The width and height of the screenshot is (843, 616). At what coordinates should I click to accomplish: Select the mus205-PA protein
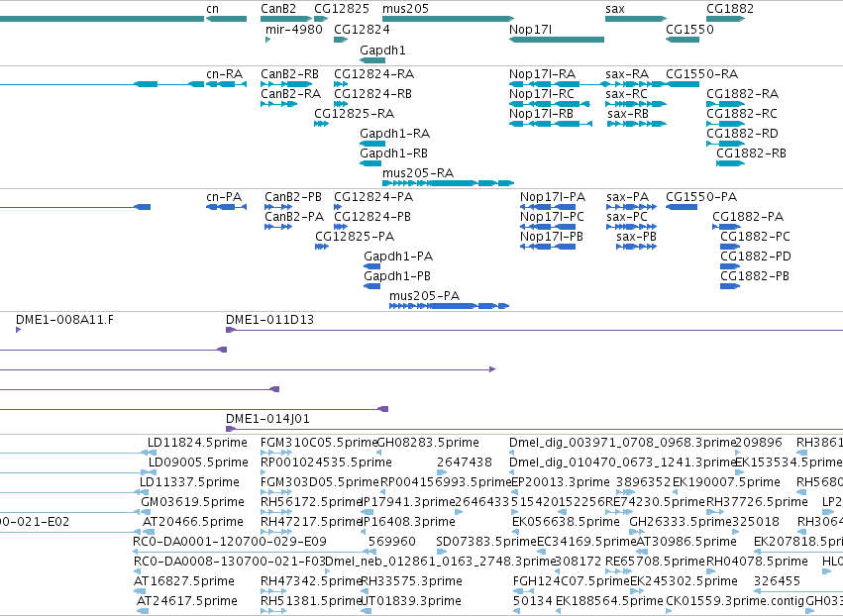point(449,306)
